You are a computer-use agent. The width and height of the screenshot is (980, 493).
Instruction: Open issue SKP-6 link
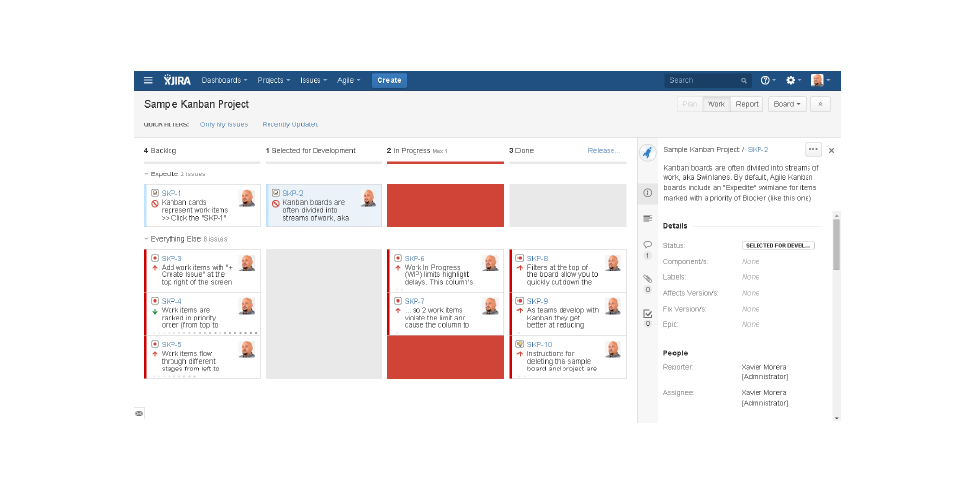tap(415, 258)
